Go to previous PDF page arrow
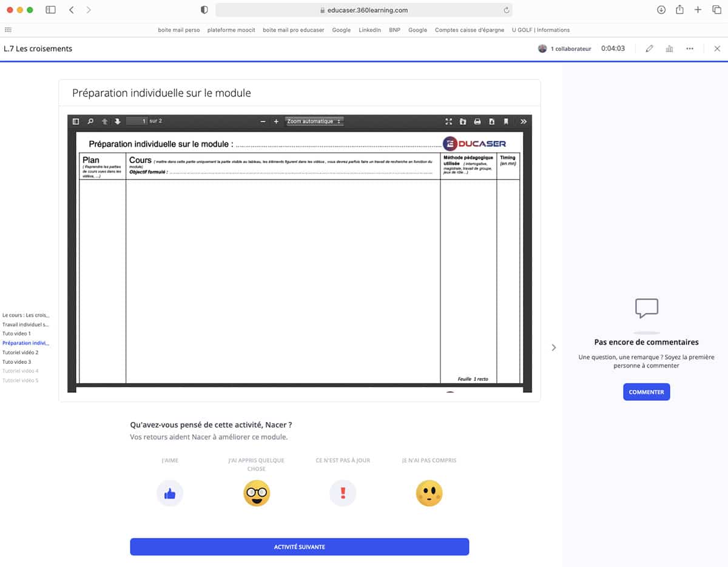Screen dimensions: 728x567 [x=105, y=121]
